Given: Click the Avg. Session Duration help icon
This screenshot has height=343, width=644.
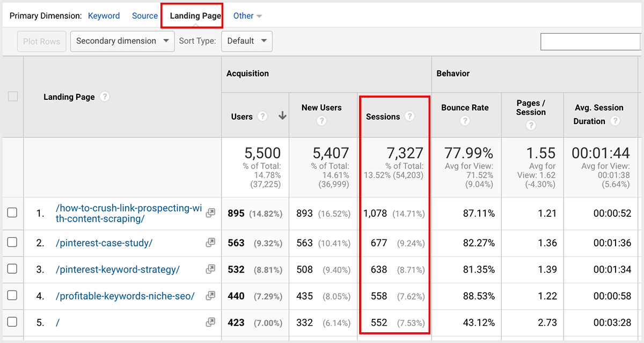Looking at the screenshot, I should pyautogui.click(x=614, y=121).
